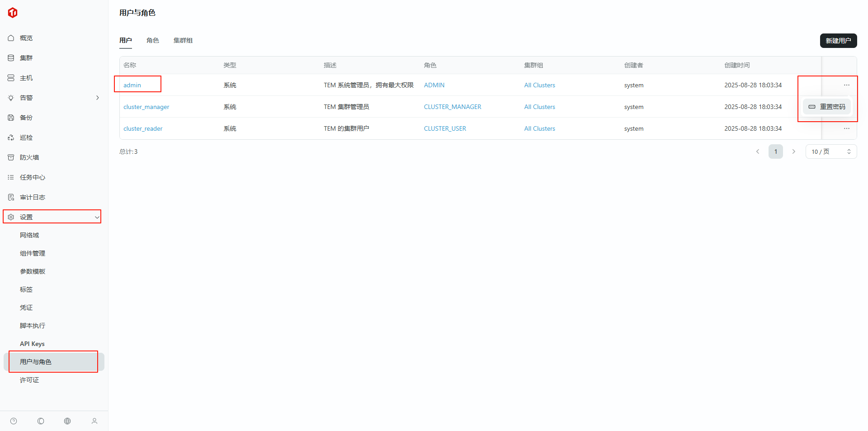Click the description "TEM 的集群用户"

pos(346,128)
